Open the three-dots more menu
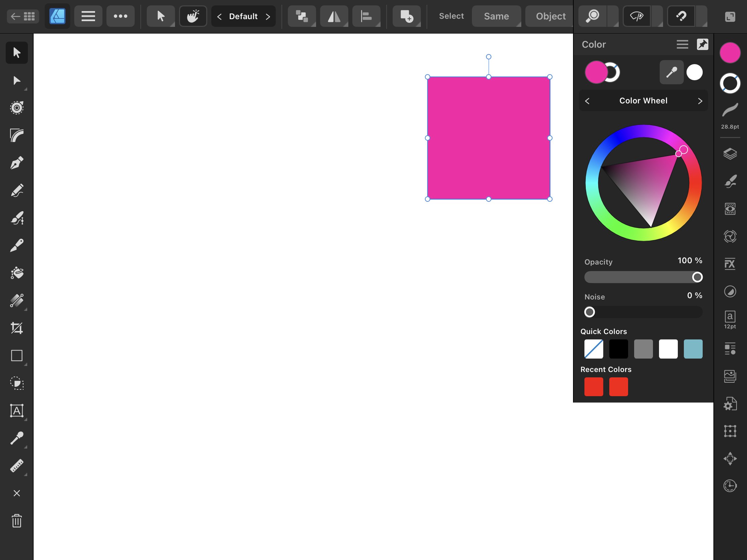The height and width of the screenshot is (560, 747). click(121, 16)
